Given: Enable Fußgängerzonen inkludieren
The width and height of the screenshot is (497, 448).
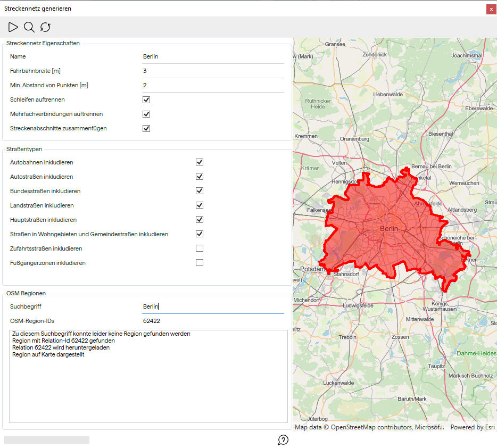Looking at the screenshot, I should (200, 263).
